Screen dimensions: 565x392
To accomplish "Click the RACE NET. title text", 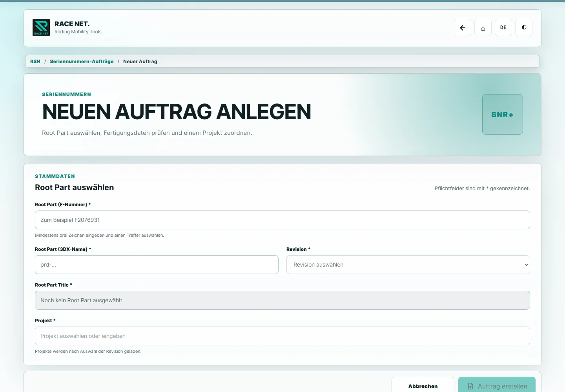I will [x=72, y=24].
